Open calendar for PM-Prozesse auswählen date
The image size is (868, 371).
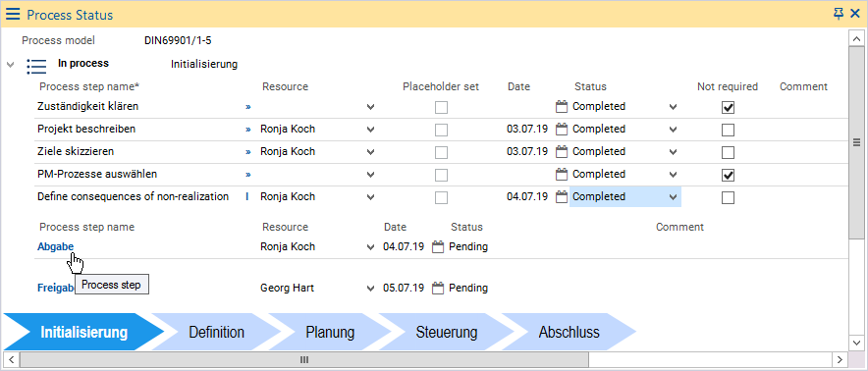pos(562,175)
